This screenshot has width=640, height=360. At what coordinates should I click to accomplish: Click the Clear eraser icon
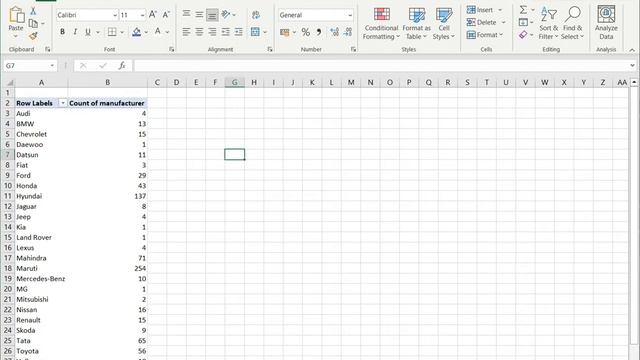[x=523, y=35]
